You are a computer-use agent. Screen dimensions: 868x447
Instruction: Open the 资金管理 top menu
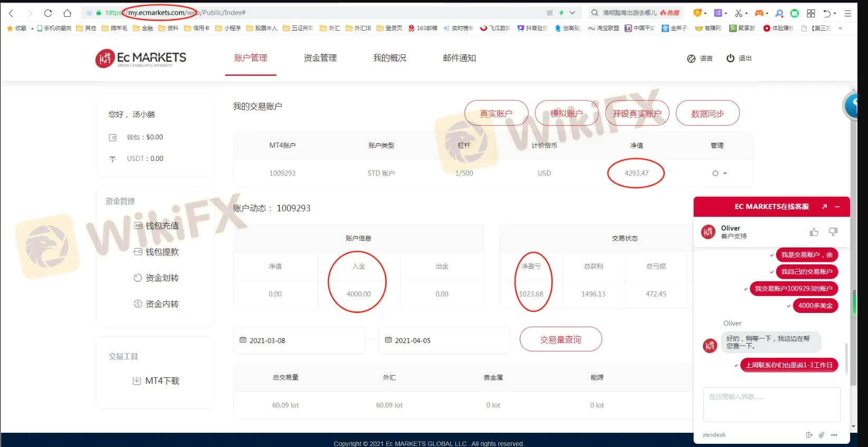coord(320,58)
